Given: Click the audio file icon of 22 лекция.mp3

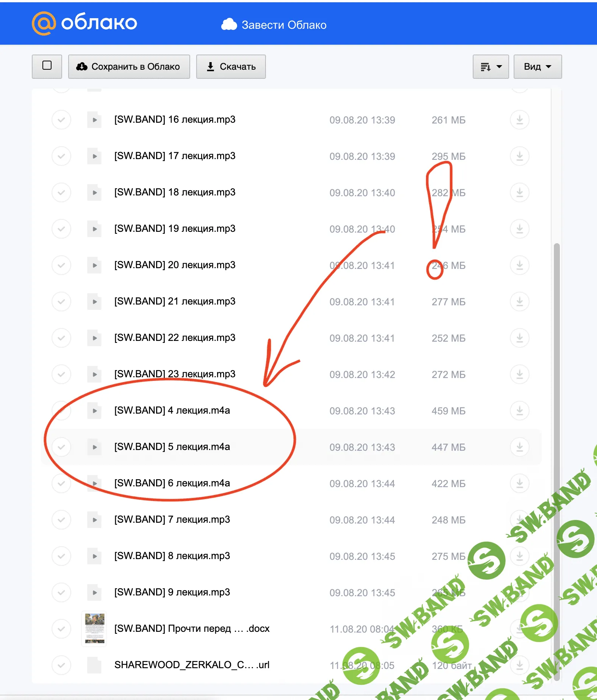Looking at the screenshot, I should click(94, 338).
